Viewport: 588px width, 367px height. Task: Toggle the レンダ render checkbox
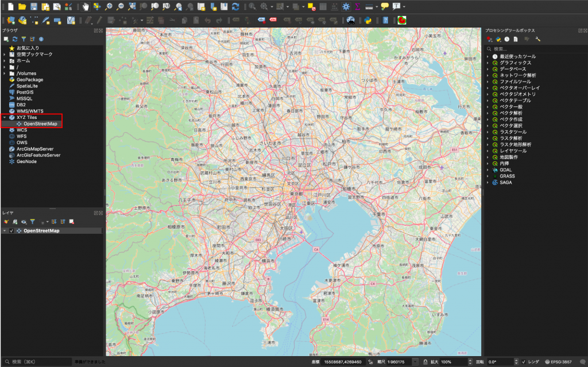coord(524,362)
